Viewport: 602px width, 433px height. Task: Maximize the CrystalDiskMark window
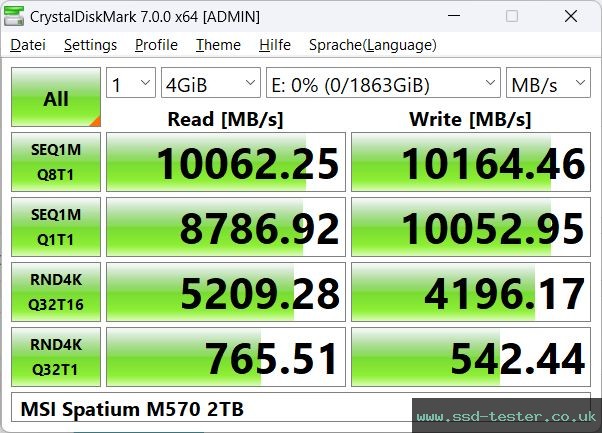coord(512,16)
